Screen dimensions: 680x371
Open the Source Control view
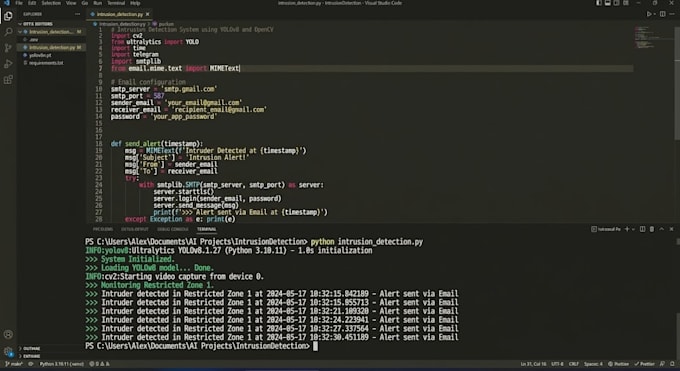click(8, 48)
